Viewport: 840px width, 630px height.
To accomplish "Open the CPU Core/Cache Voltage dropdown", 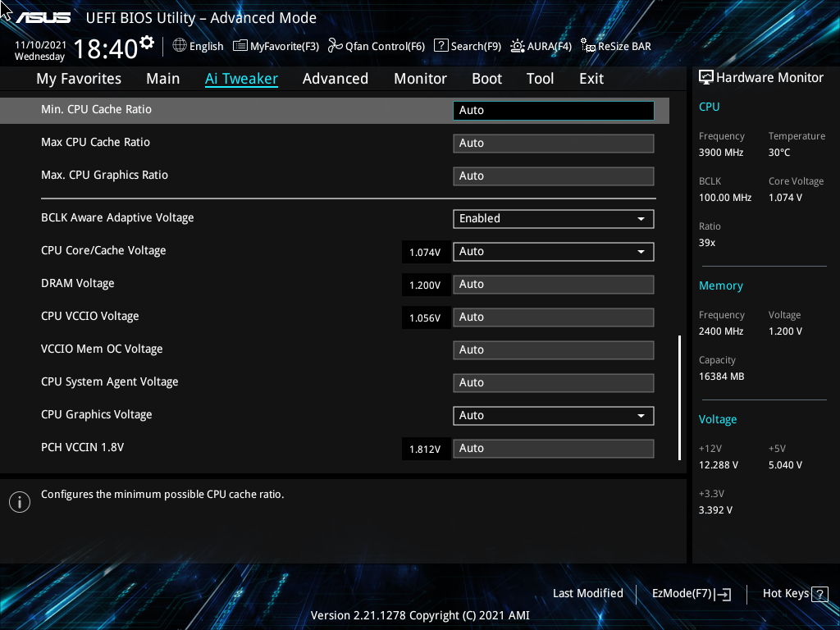I will [x=554, y=251].
